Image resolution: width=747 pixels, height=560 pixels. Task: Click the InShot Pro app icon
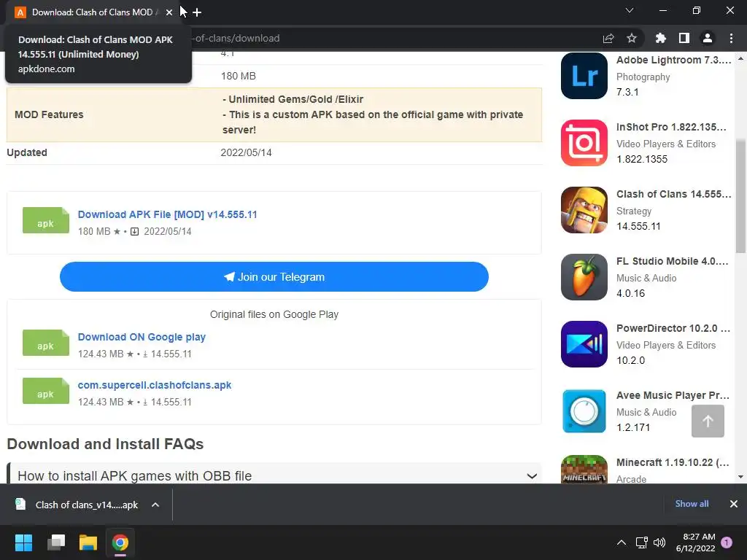point(584,143)
